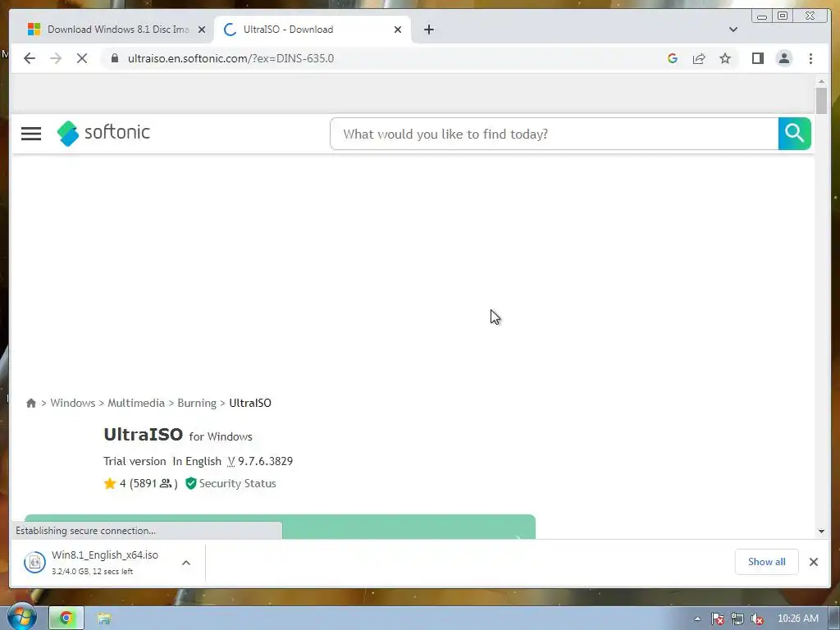Open the browser side panel icon
Screen dimensions: 840x630
pos(757,58)
